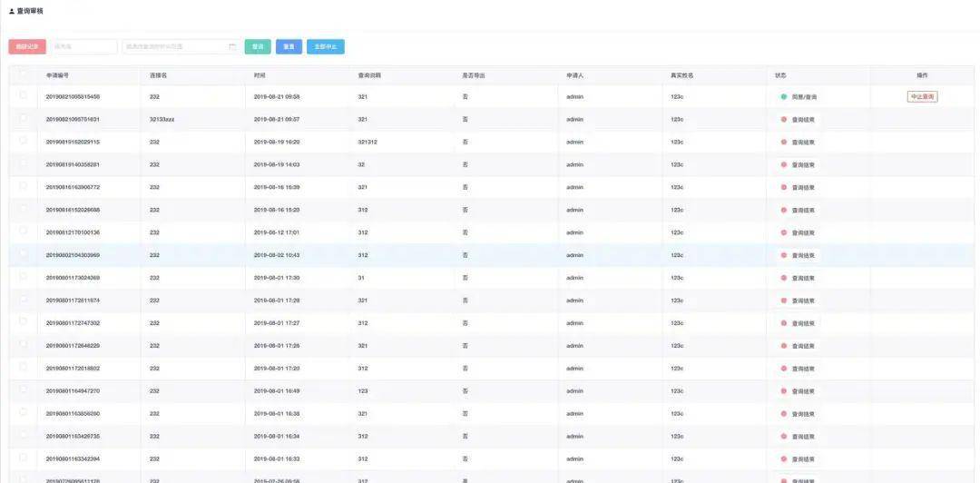Select the checkbox for row 20190821095815458

tap(23, 95)
